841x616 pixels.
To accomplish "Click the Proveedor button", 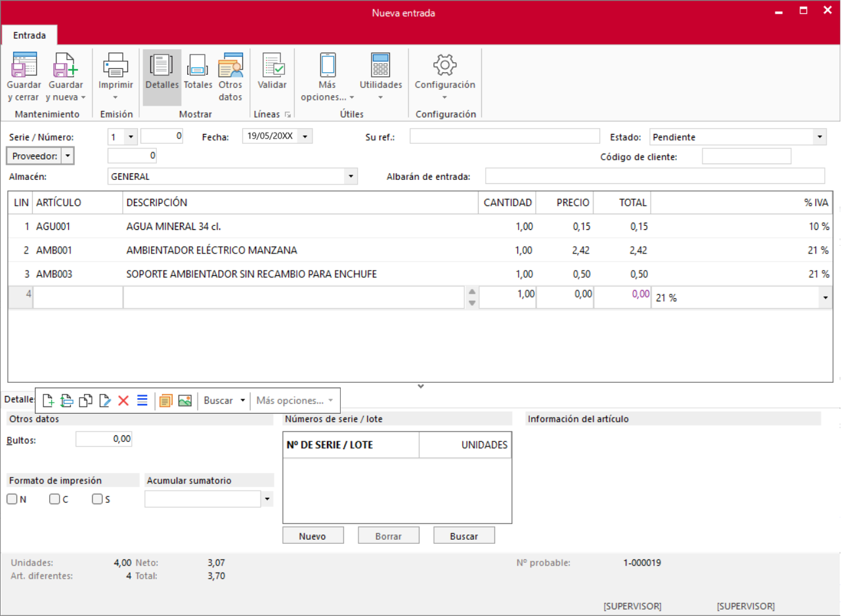I will pyautogui.click(x=34, y=156).
